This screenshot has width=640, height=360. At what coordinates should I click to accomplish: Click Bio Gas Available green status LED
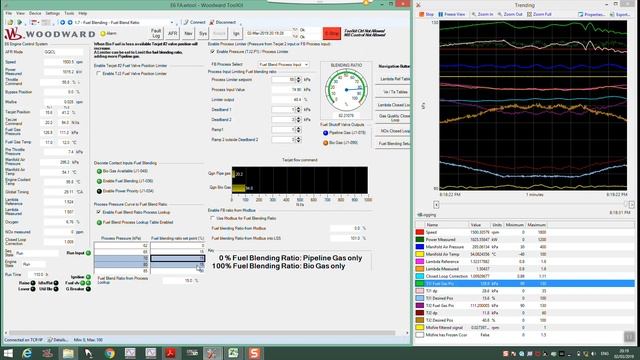pyautogui.click(x=99, y=171)
